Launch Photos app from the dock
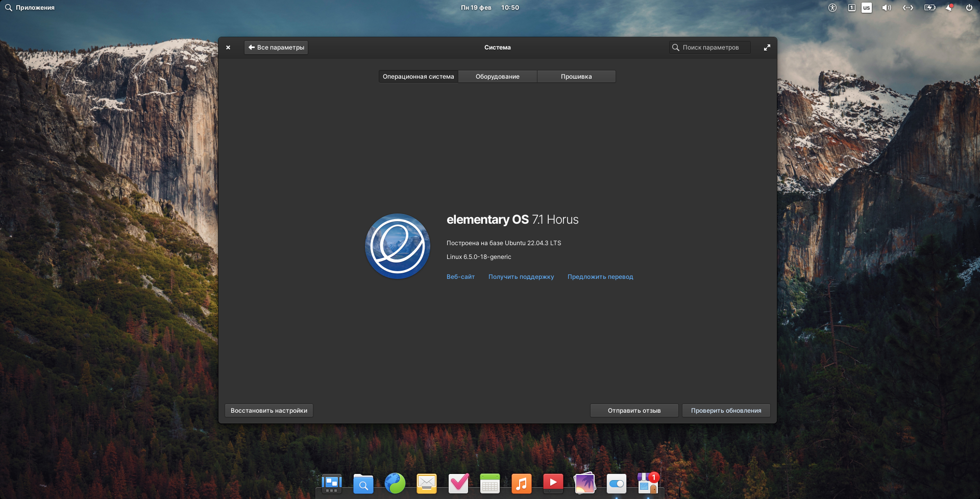Image resolution: width=980 pixels, height=499 pixels. [585, 483]
